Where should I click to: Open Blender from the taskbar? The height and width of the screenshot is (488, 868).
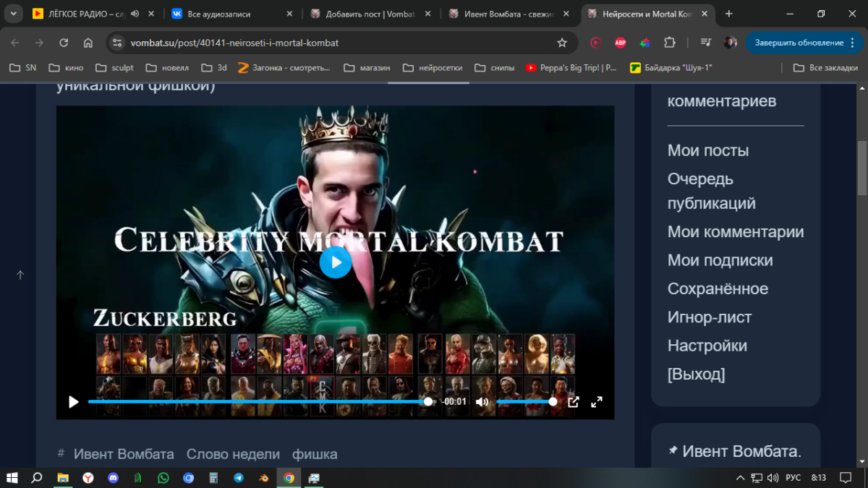(x=264, y=478)
